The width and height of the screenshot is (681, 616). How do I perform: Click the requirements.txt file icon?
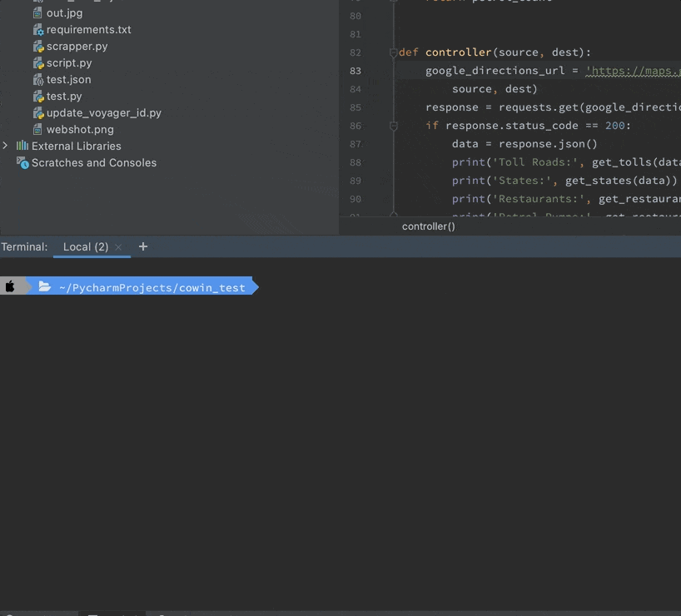click(x=38, y=29)
